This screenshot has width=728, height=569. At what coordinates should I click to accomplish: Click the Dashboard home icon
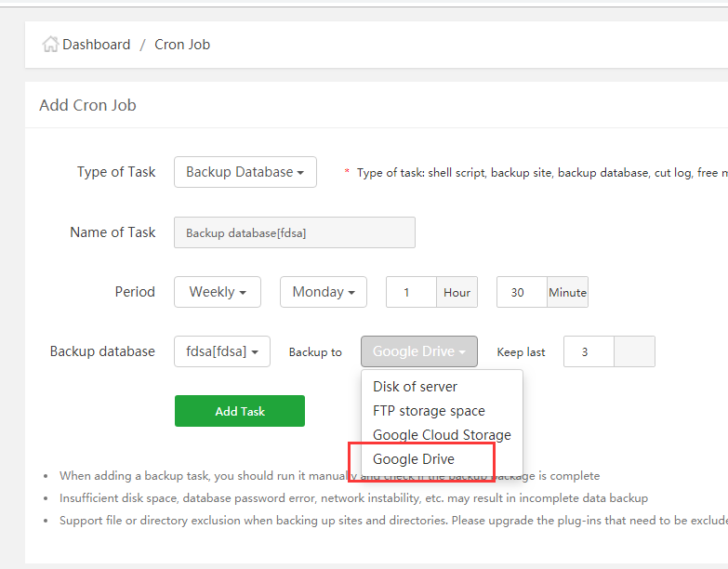pyautogui.click(x=50, y=45)
